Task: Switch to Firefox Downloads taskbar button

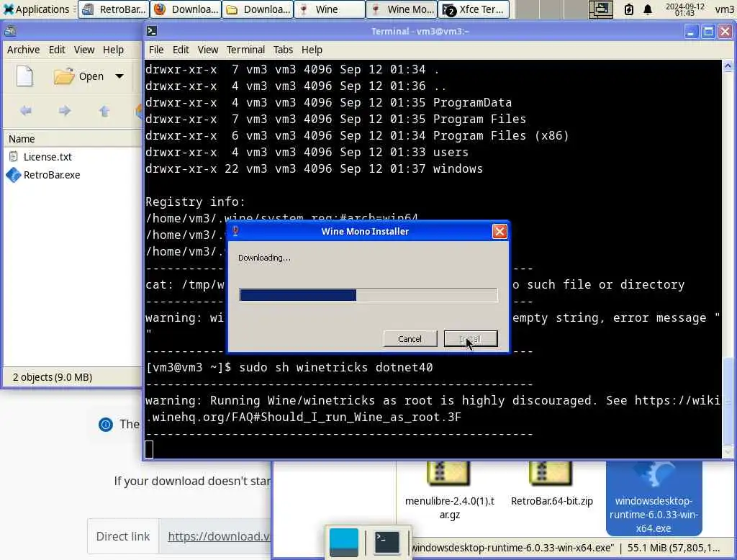Action: click(186, 9)
